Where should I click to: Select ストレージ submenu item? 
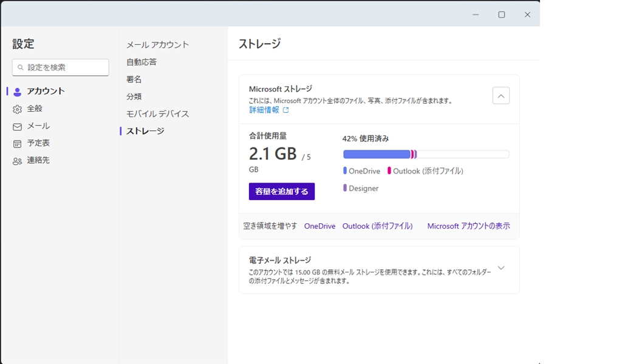[145, 131]
